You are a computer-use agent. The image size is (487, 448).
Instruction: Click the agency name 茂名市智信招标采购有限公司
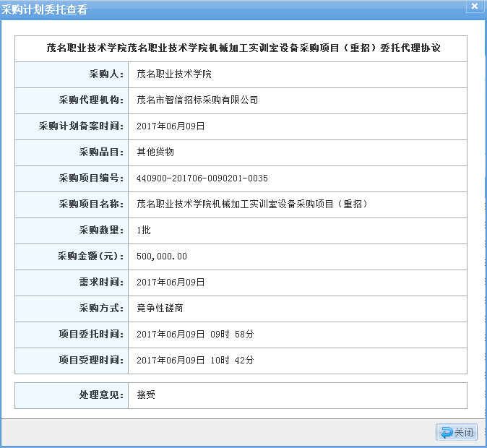point(197,100)
